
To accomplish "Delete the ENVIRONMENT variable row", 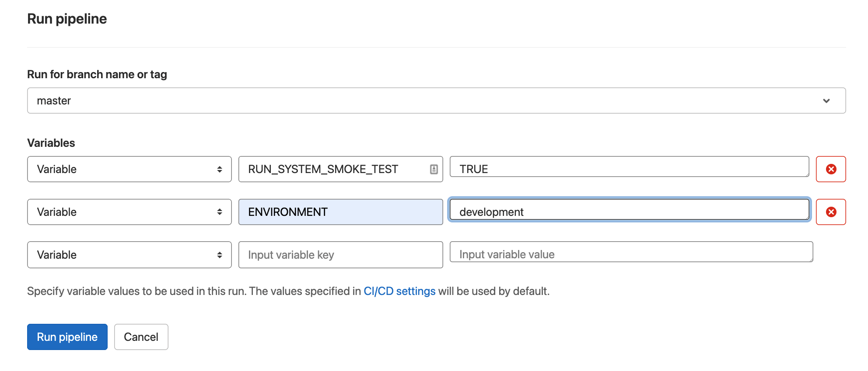I will click(x=830, y=212).
